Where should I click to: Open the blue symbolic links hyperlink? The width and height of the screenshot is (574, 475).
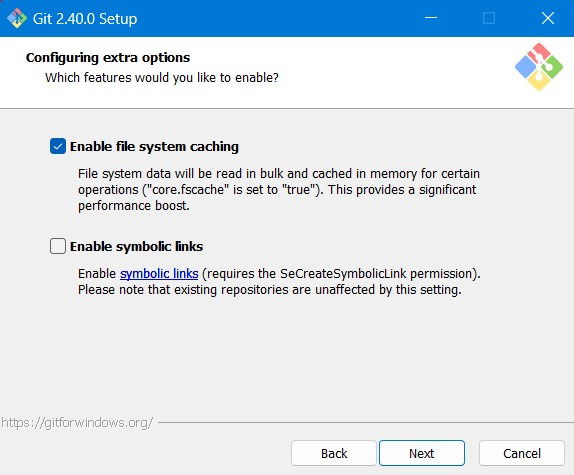click(x=159, y=274)
